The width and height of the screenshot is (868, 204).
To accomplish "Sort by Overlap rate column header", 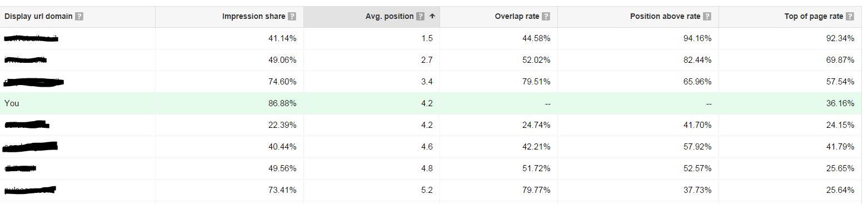I will pyautogui.click(x=517, y=17).
